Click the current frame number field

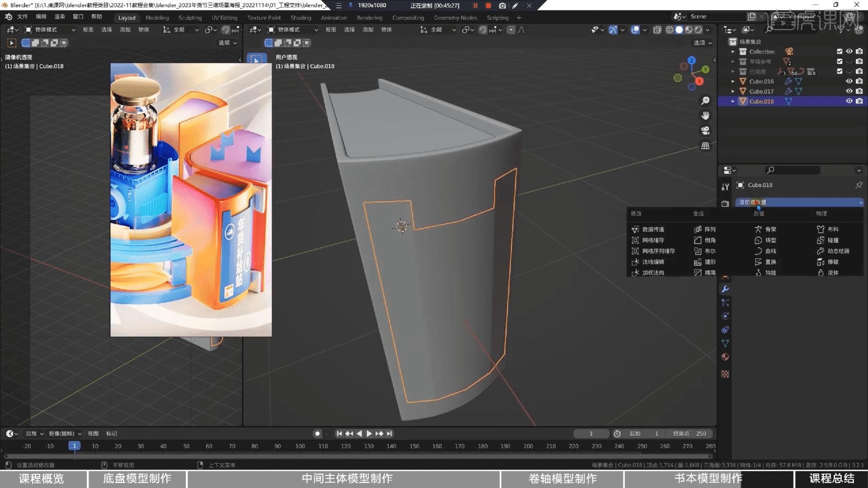[x=591, y=433]
